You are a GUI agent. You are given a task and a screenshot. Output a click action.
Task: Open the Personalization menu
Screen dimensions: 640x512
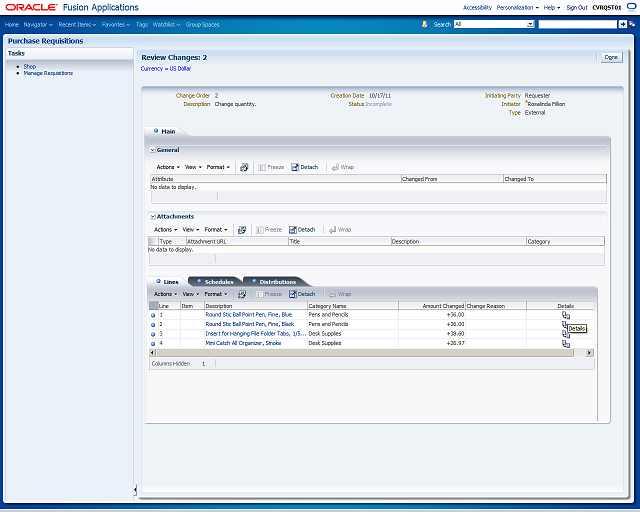(x=517, y=7)
